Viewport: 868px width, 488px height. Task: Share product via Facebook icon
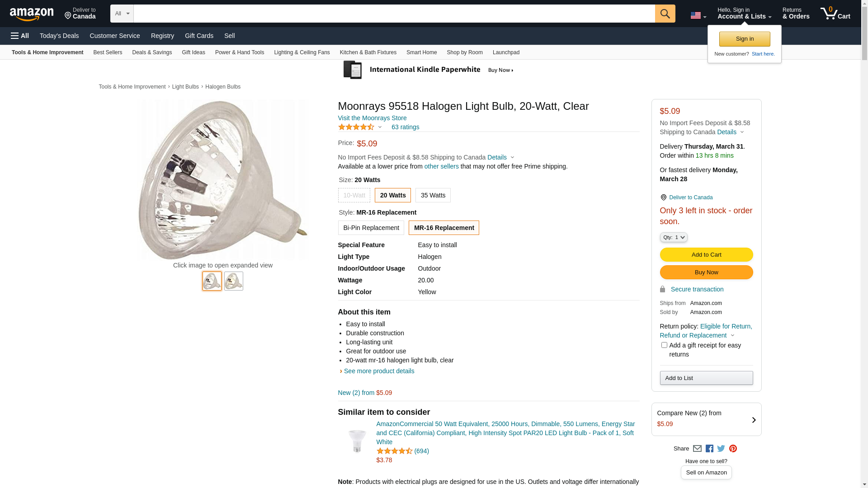click(709, 449)
